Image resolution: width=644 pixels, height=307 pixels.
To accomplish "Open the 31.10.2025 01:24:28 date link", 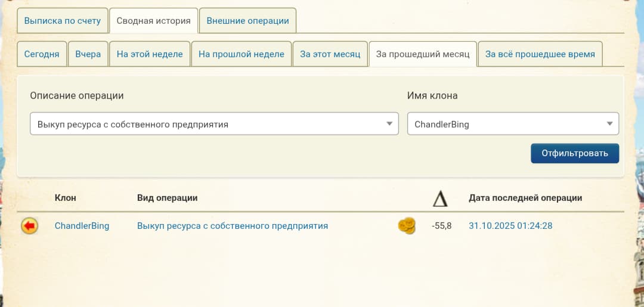I will click(x=510, y=226).
